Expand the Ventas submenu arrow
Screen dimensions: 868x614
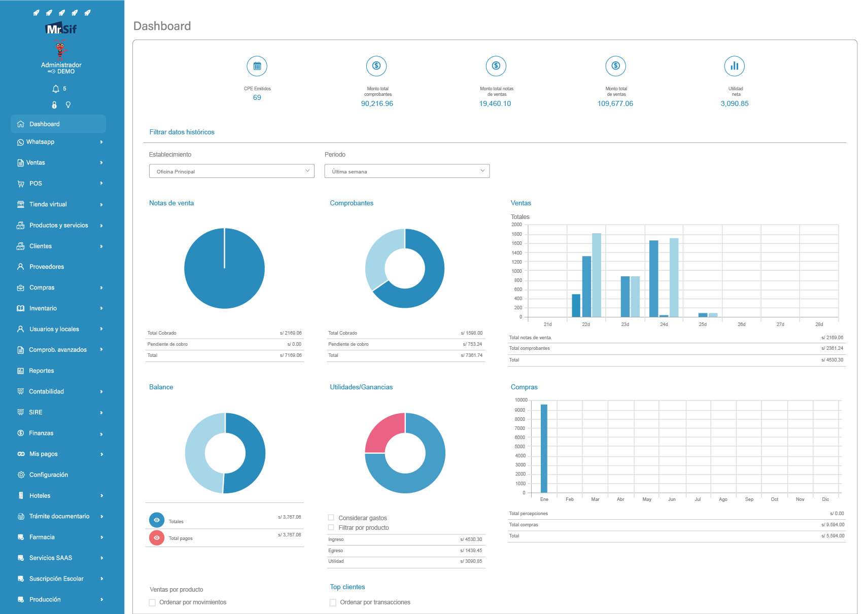(x=101, y=163)
